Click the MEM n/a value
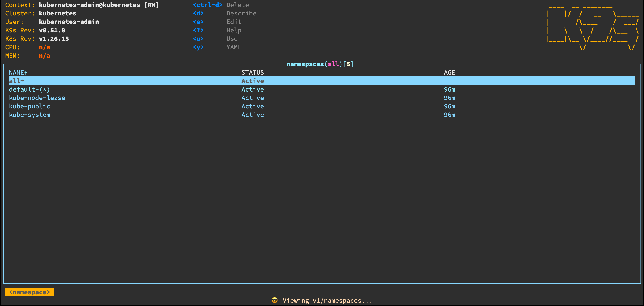644x306 pixels. 45,56
